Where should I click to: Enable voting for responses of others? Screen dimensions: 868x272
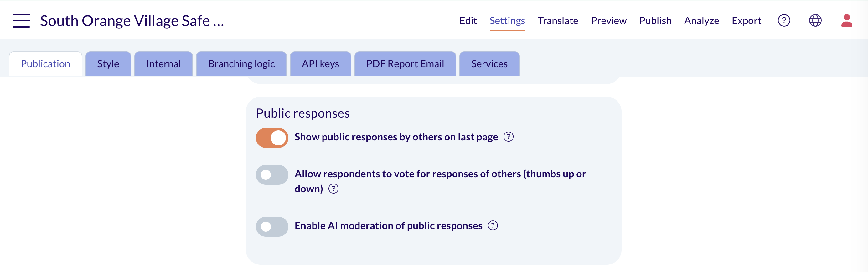pyautogui.click(x=272, y=175)
